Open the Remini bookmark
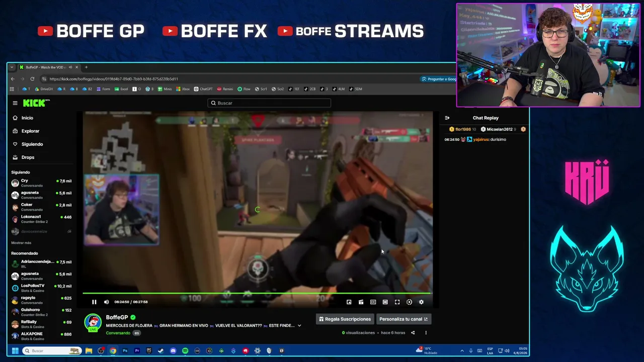 (225, 89)
